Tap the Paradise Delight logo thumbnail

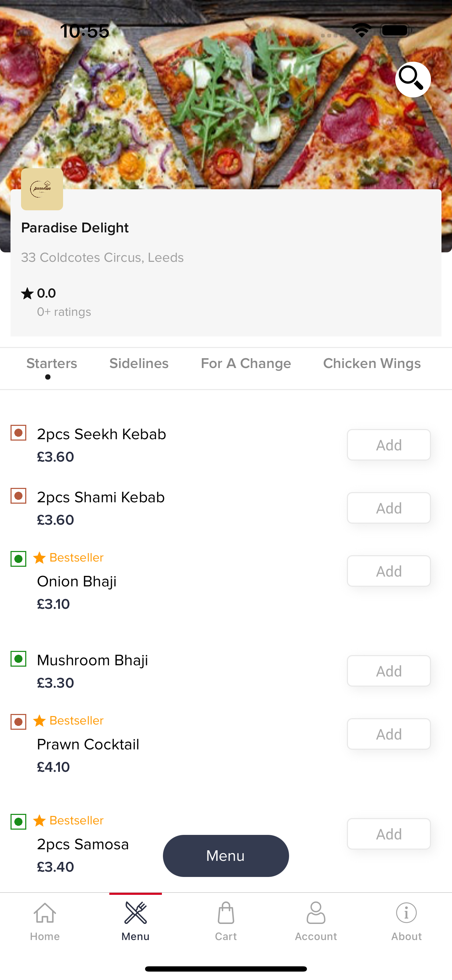42,189
